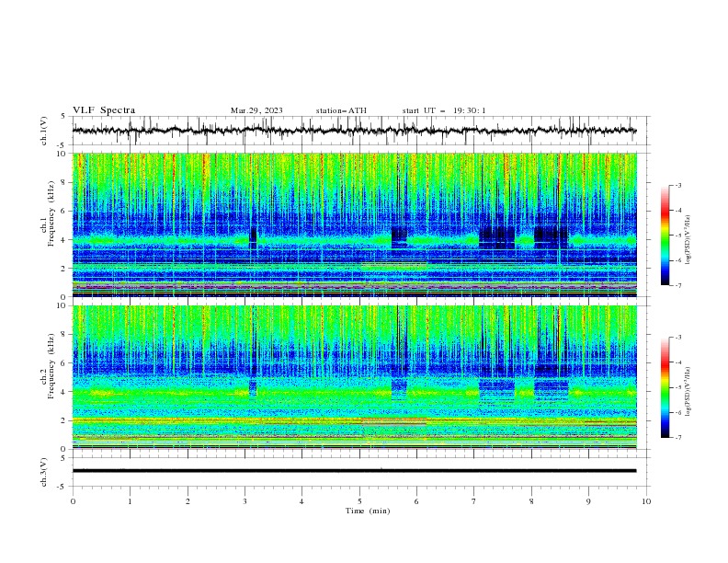Click the date text "Mar.29, 2023"
The image size is (728, 563).
(x=256, y=110)
